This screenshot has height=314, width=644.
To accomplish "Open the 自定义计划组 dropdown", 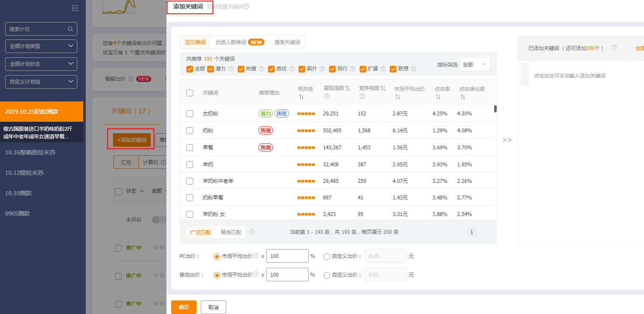I will 41,82.
